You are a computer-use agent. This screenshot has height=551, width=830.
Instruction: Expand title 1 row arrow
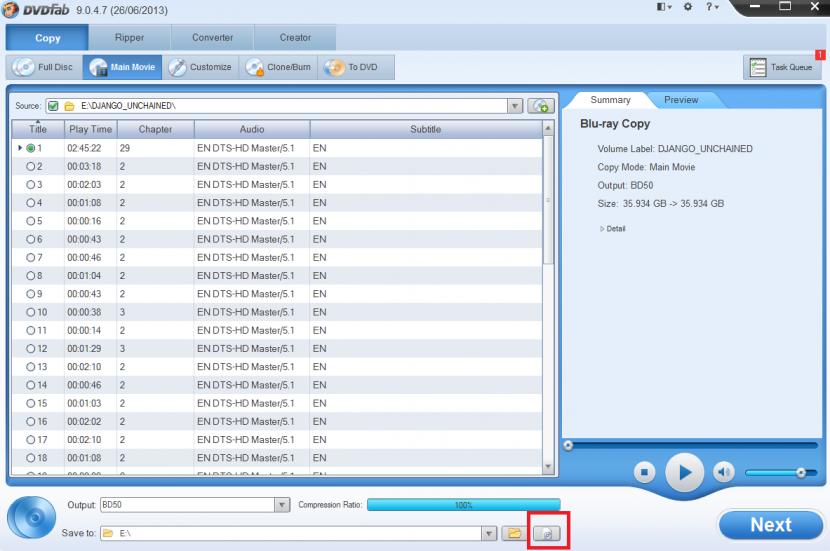pyautogui.click(x=20, y=148)
